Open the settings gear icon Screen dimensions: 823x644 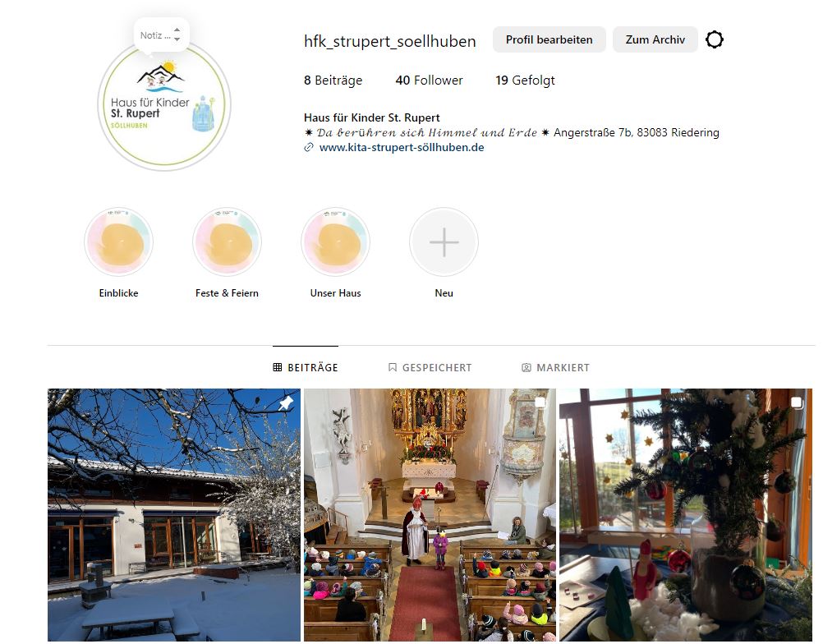click(715, 39)
